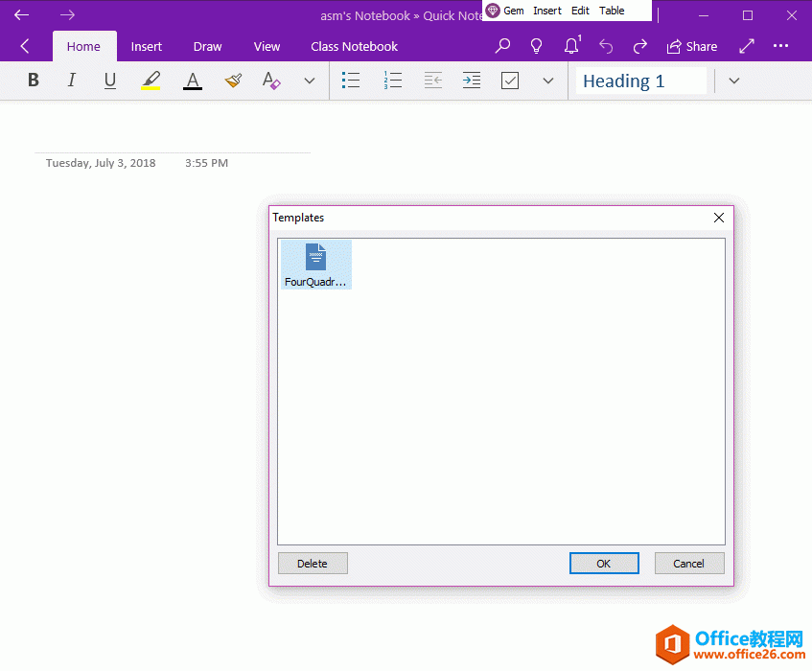Click the Increase Indent icon
This screenshot has height=671, width=812.
point(471,80)
